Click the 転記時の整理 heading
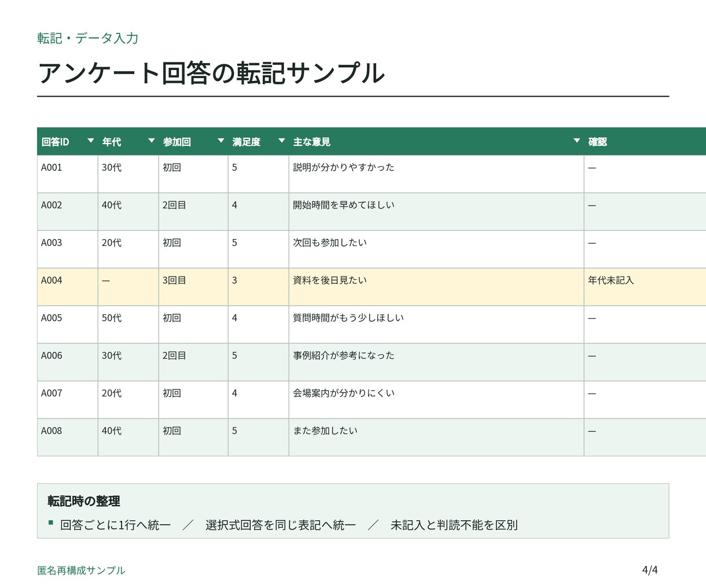706x588 pixels. click(x=84, y=501)
